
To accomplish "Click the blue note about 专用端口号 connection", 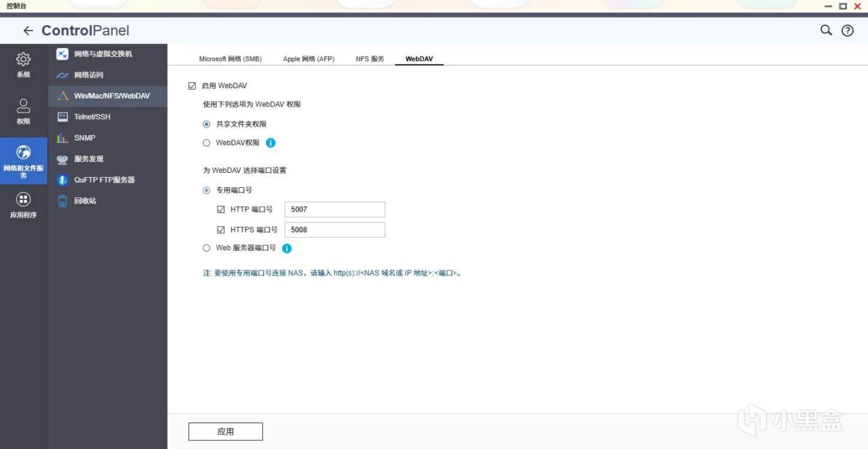I will point(333,273).
